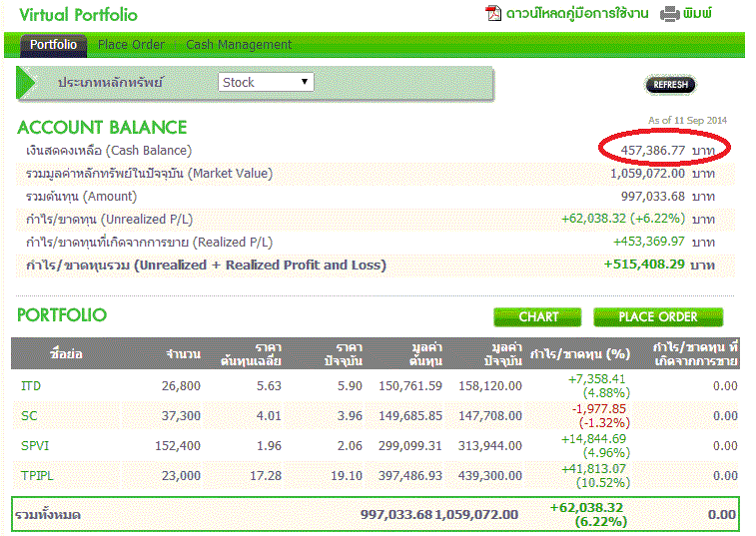The width and height of the screenshot is (756, 536).
Task: Click TPIPL profit +41,813.07 (10.52%)
Action: [596, 476]
